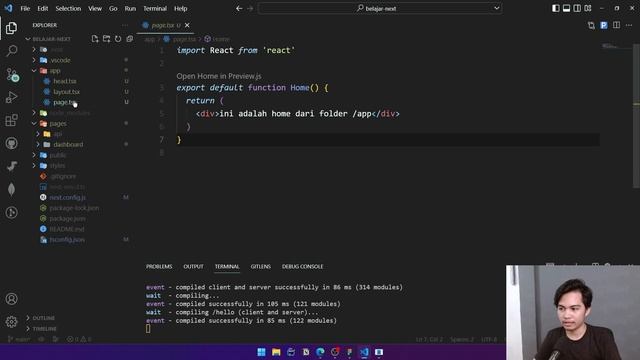Open Microsoft Edge from the taskbar
The image size is (640, 360).
pyautogui.click(x=320, y=352)
